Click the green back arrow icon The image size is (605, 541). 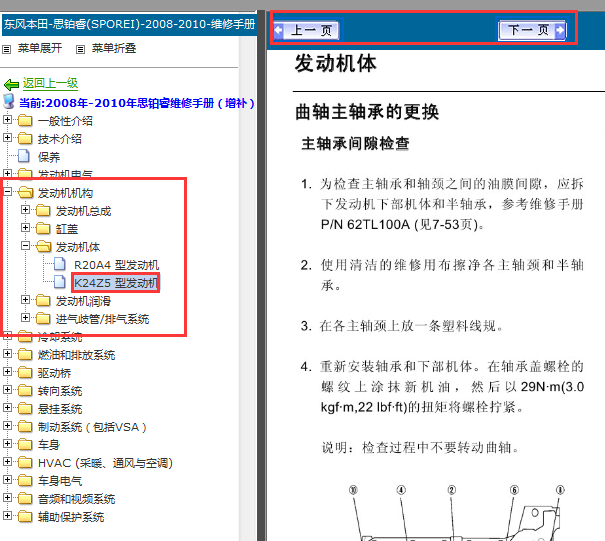11,84
